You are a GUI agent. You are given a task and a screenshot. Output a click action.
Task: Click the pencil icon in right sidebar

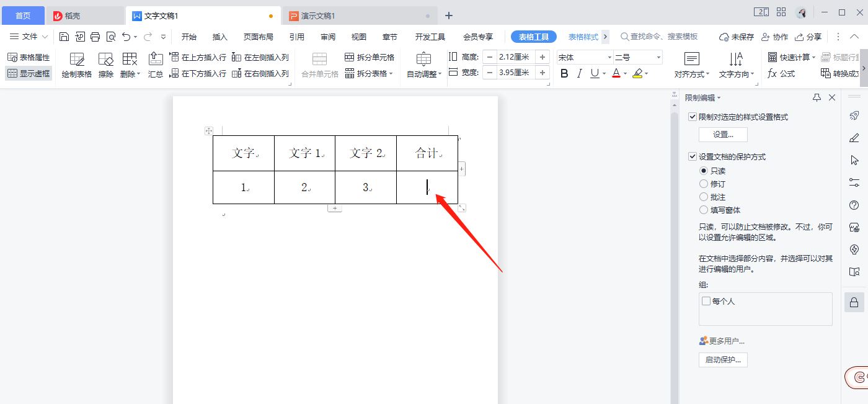pyautogui.click(x=854, y=138)
